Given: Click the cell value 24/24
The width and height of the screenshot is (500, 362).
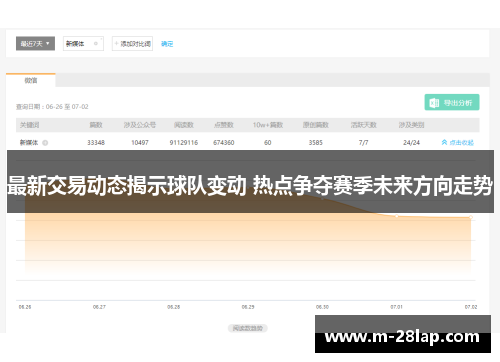Looking at the screenshot, I should pyautogui.click(x=411, y=143).
